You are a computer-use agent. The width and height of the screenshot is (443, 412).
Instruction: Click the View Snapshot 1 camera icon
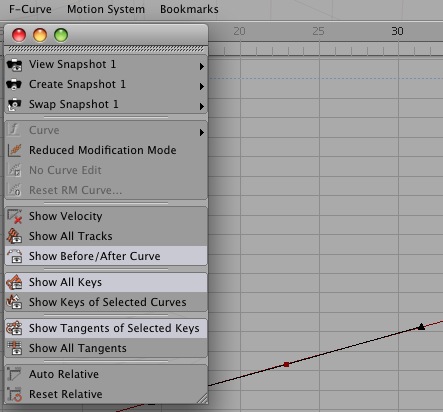point(14,65)
